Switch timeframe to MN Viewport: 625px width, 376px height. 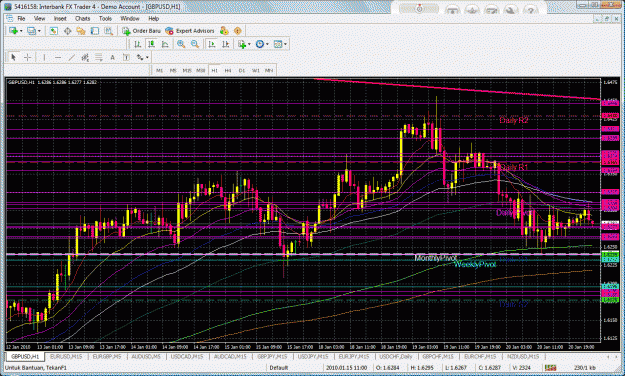pyautogui.click(x=269, y=71)
